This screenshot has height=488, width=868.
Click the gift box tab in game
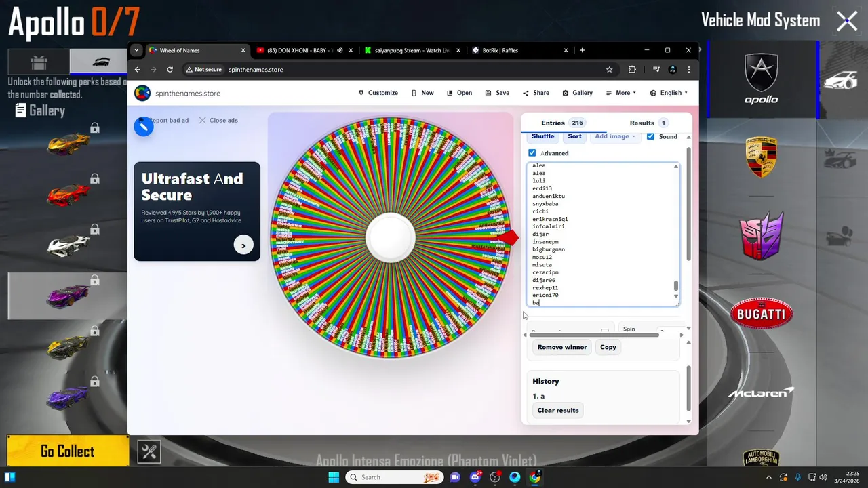coord(39,62)
